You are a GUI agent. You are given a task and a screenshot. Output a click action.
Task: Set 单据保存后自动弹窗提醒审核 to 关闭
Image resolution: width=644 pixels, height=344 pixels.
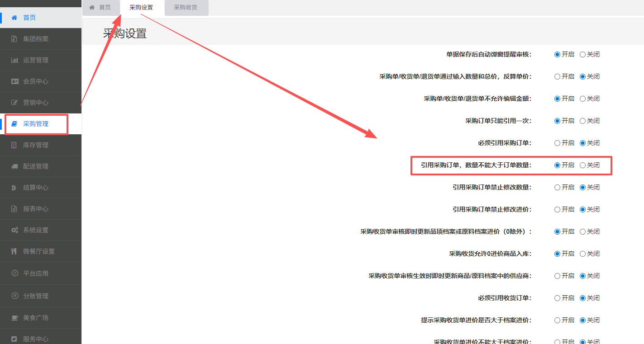pyautogui.click(x=582, y=54)
